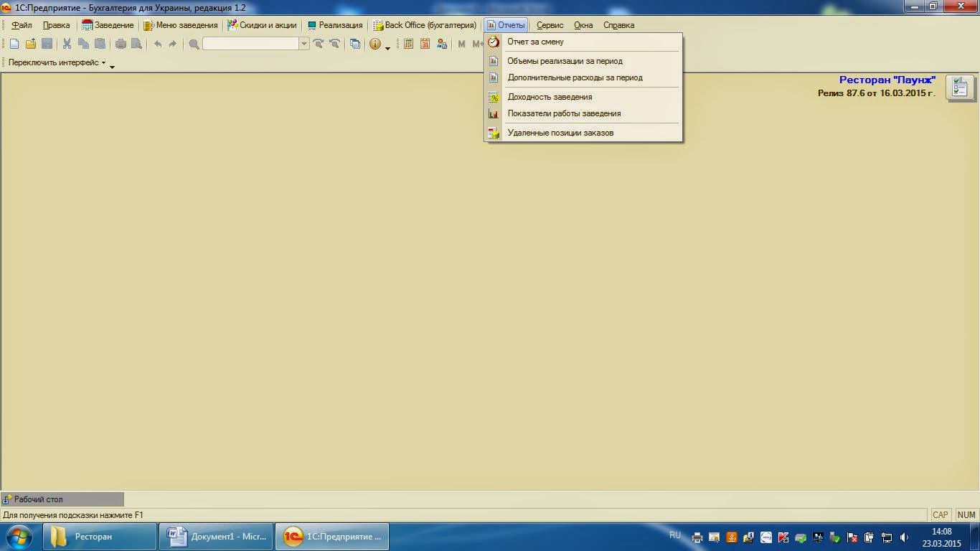Open the Calendar toolbar icon
The width and height of the screenshot is (980, 551).
[x=425, y=44]
